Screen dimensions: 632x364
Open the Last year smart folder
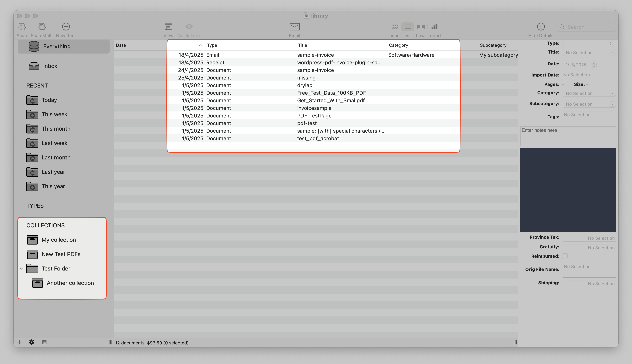[32, 172]
